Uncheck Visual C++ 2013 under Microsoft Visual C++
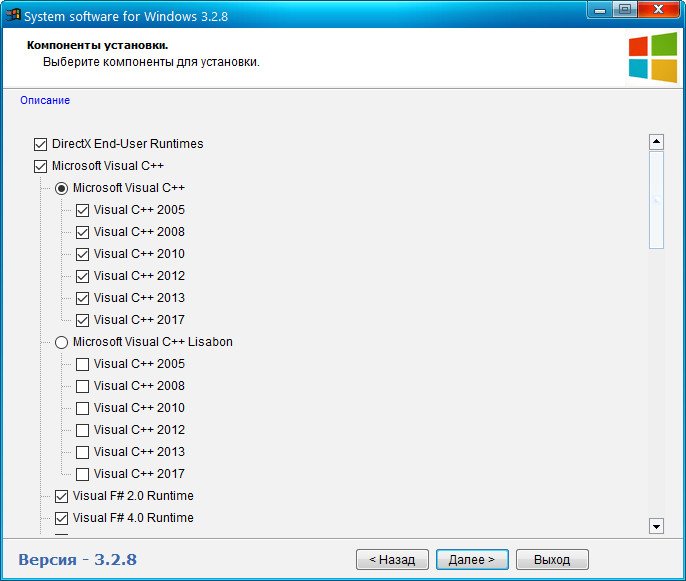Image resolution: width=686 pixels, height=581 pixels. (82, 298)
